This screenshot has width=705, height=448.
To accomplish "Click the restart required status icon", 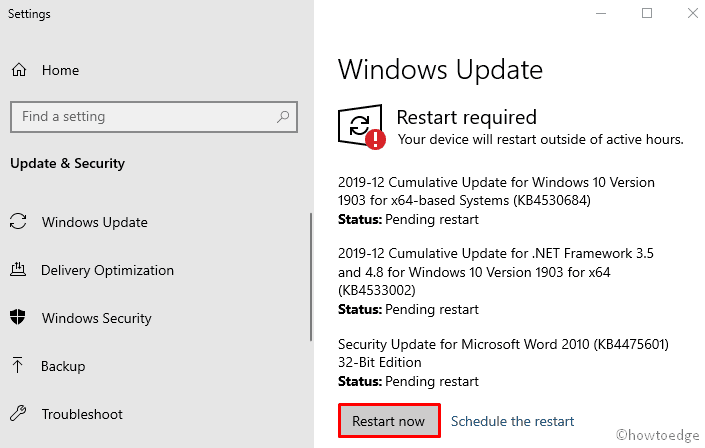I will point(361,127).
